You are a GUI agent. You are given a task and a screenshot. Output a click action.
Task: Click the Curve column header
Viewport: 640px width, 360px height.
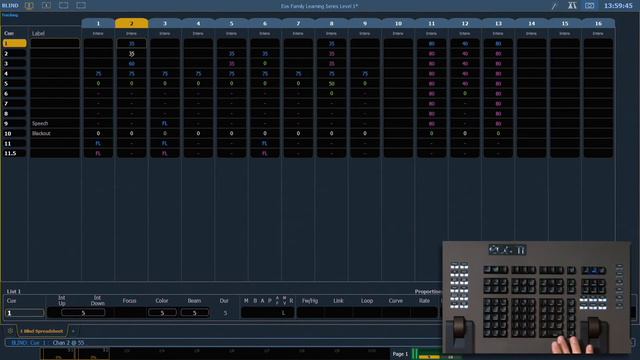396,301
